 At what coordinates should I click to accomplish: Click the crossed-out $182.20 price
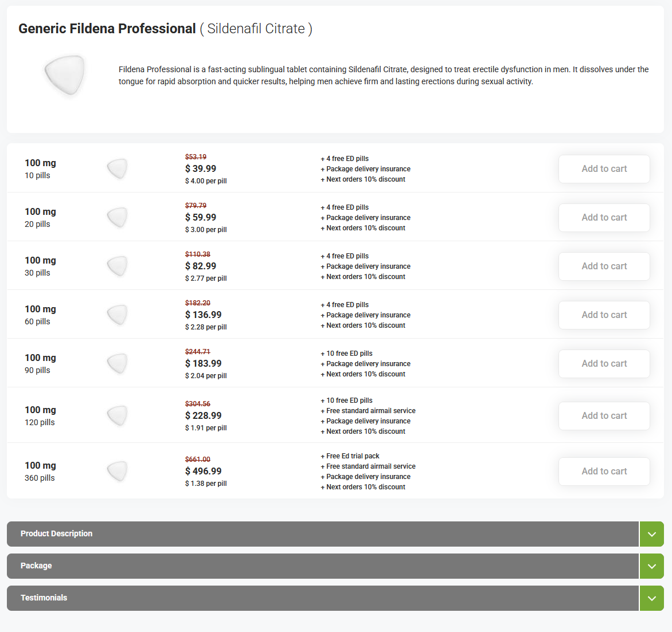pyautogui.click(x=198, y=303)
